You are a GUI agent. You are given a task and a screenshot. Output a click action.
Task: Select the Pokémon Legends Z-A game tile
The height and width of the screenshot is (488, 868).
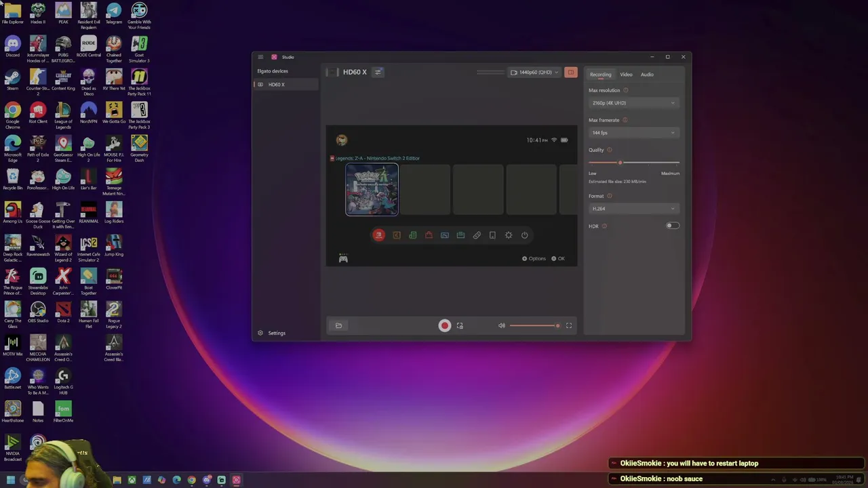(372, 190)
